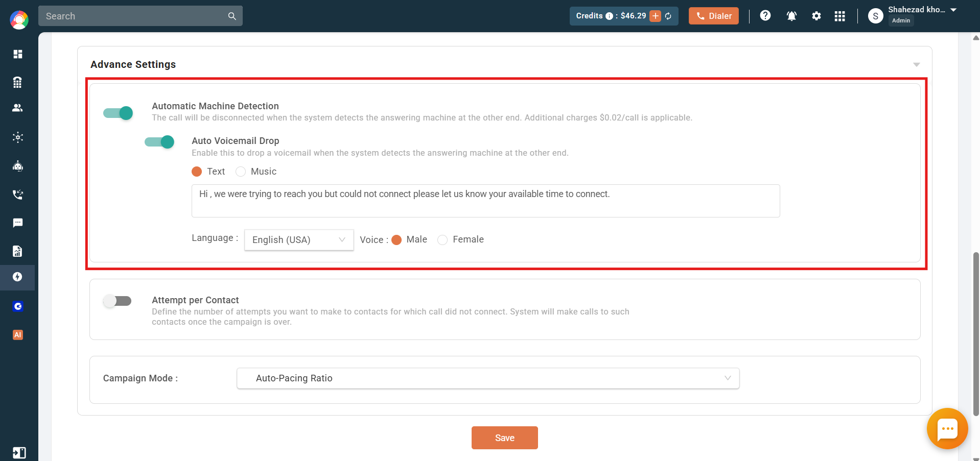Open the Dialer button

[x=714, y=16]
